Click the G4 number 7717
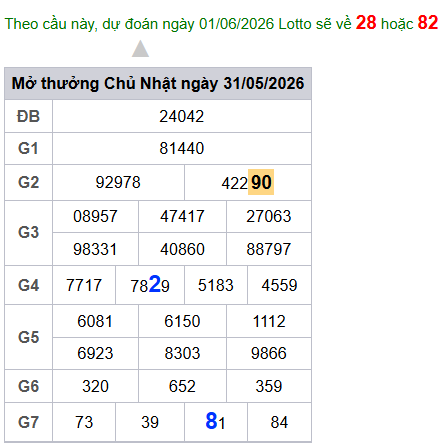The height and width of the screenshot is (447, 442). coord(84,285)
